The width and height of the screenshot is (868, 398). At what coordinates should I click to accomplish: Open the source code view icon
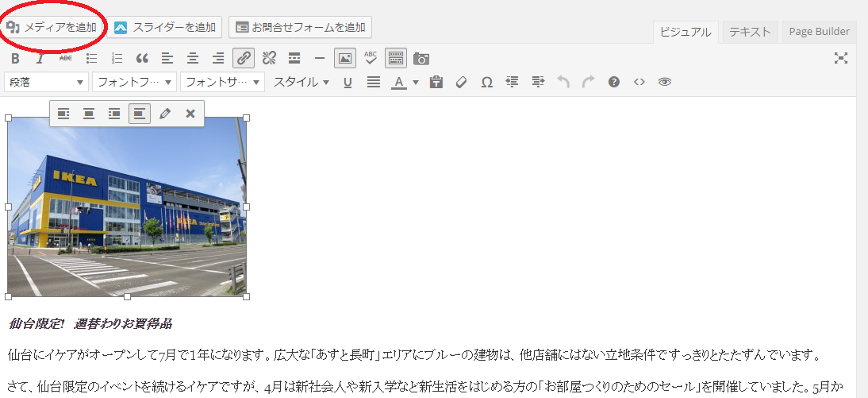click(639, 82)
